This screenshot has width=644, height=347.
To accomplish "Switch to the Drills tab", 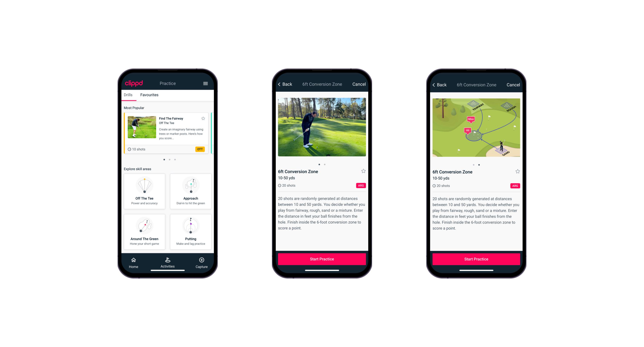I will coord(128,95).
